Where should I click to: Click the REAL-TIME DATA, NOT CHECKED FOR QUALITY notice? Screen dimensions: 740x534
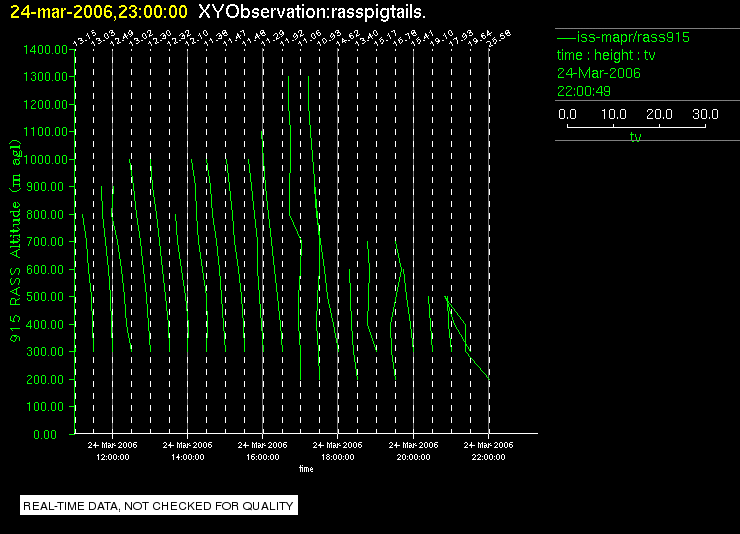(x=159, y=506)
